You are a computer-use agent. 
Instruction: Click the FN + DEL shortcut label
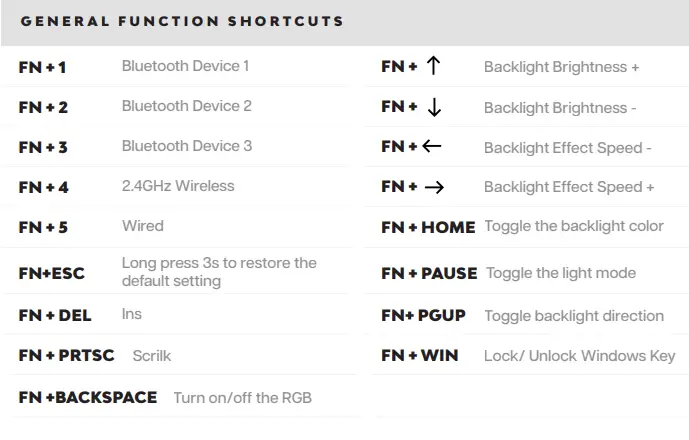[55, 315]
